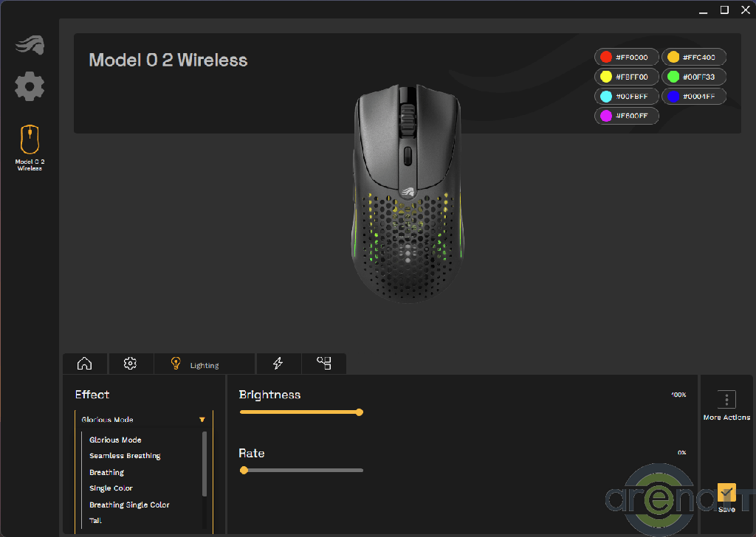Choose Seamless Breathing from effect list
Image resolution: width=756 pixels, height=537 pixels.
pyautogui.click(x=125, y=456)
